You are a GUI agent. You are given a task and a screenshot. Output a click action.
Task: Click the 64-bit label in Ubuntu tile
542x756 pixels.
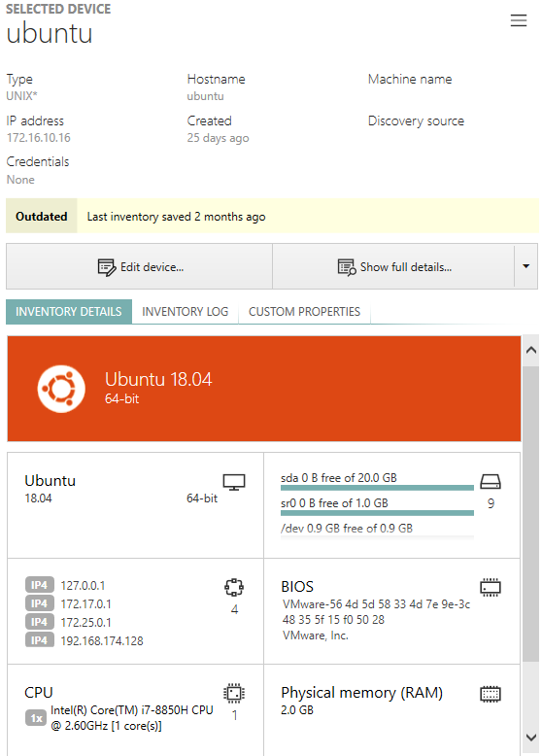coord(202,498)
